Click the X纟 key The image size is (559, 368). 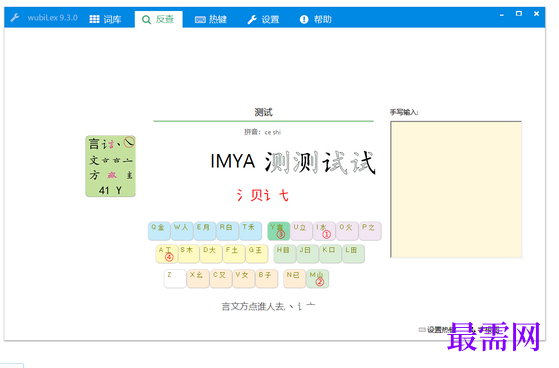click(198, 278)
